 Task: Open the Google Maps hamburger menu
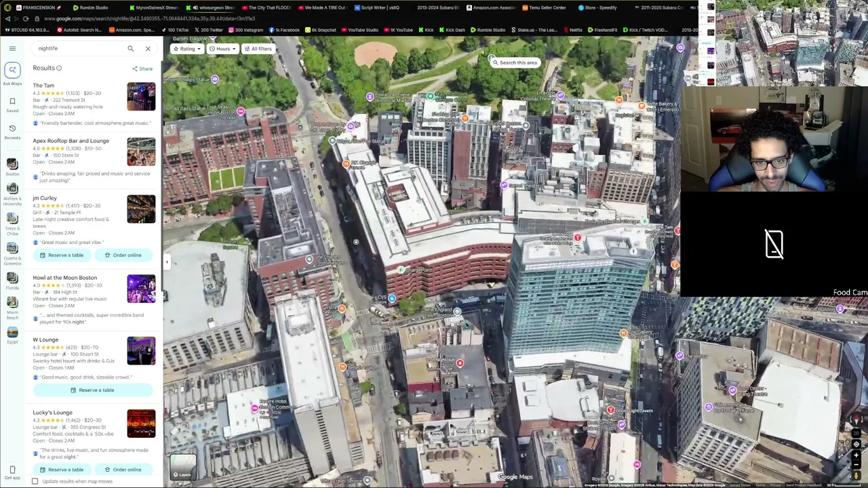pyautogui.click(x=12, y=48)
